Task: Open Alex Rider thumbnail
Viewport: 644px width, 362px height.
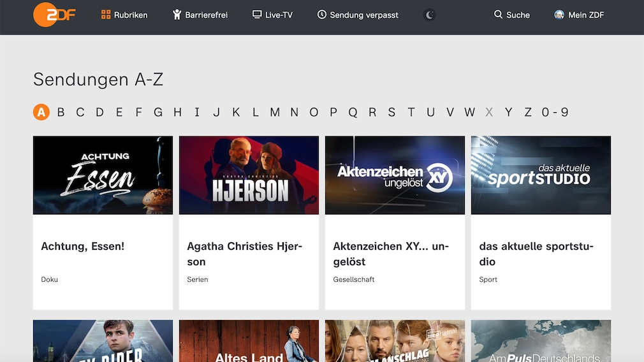Action: click(x=103, y=341)
